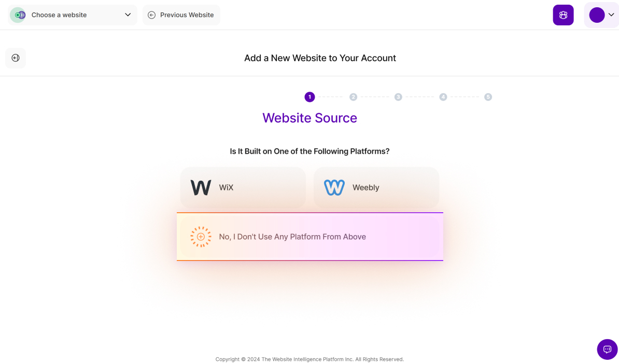Click the back arrow icon button

click(16, 58)
